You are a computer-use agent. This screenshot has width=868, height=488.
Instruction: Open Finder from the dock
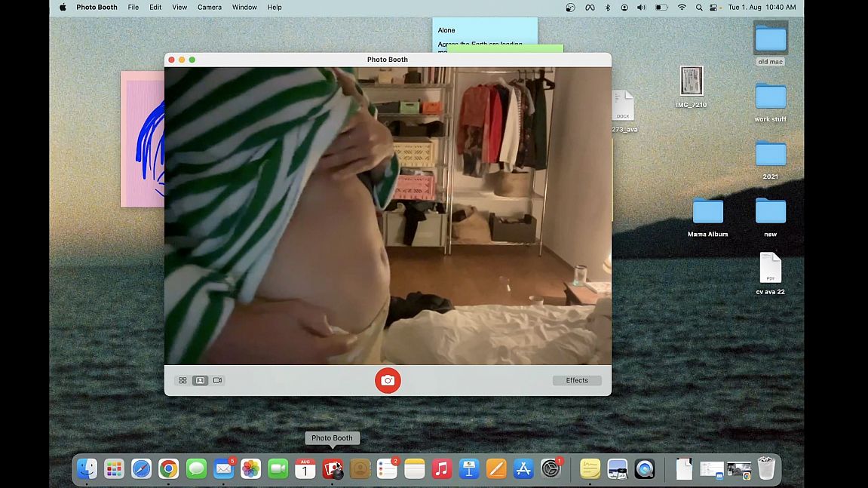click(x=87, y=469)
